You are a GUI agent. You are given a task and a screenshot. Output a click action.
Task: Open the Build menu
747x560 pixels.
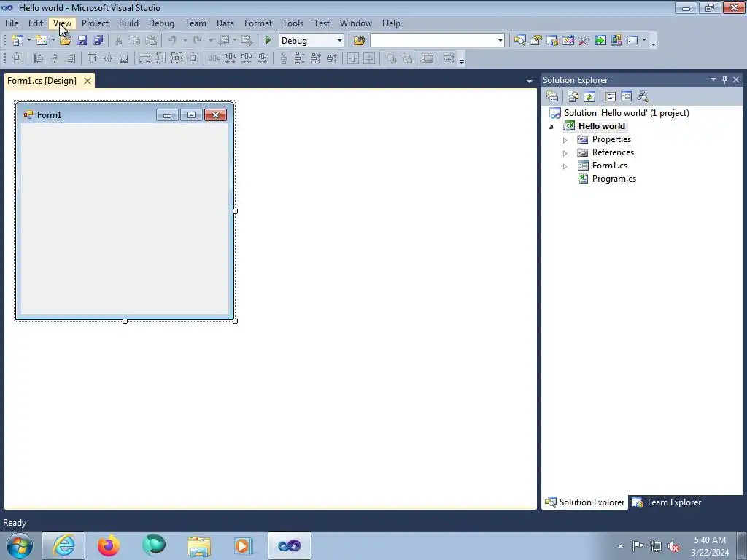point(128,23)
